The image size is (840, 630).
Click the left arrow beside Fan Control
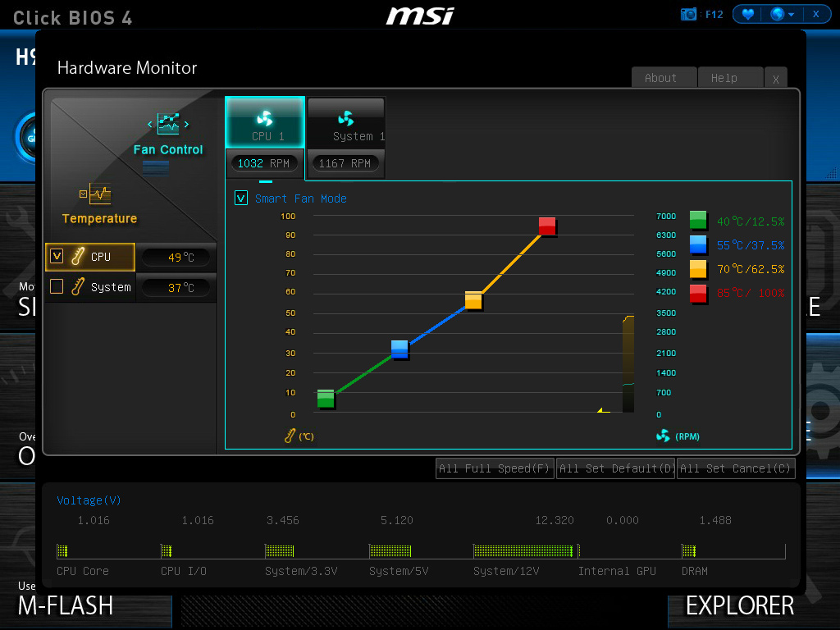(x=150, y=125)
